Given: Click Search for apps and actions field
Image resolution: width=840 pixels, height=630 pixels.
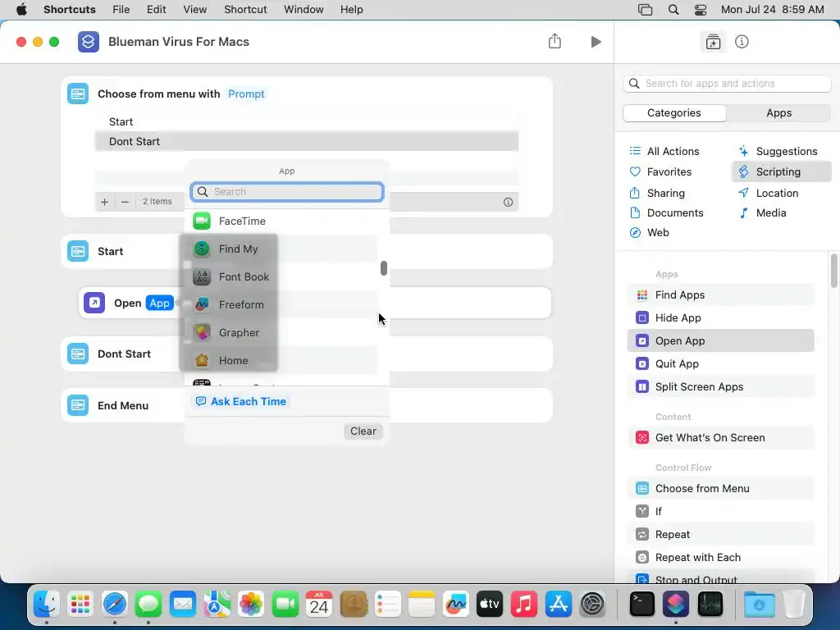Looking at the screenshot, I should click(x=727, y=84).
